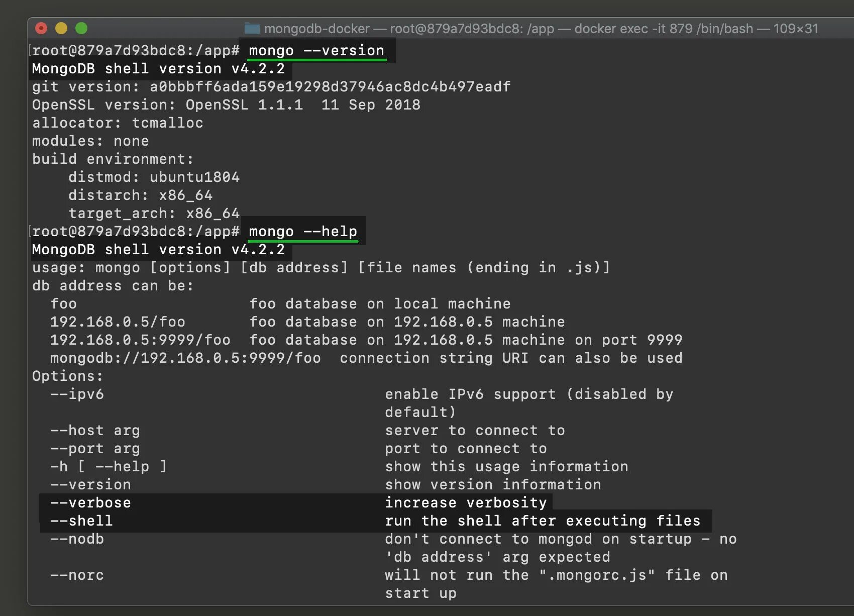
Task: Click 'enable IPv6 support (disabled by' description
Action: click(529, 394)
